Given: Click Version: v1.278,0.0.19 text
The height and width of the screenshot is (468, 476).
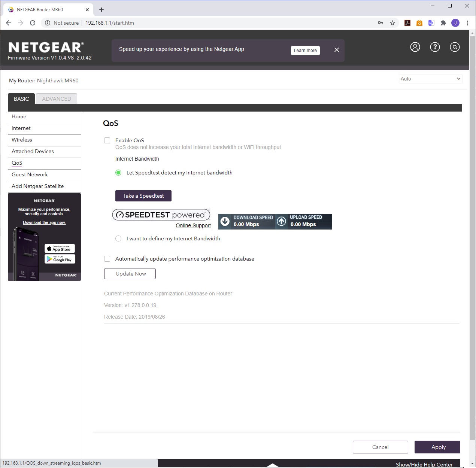Looking at the screenshot, I should [131, 305].
